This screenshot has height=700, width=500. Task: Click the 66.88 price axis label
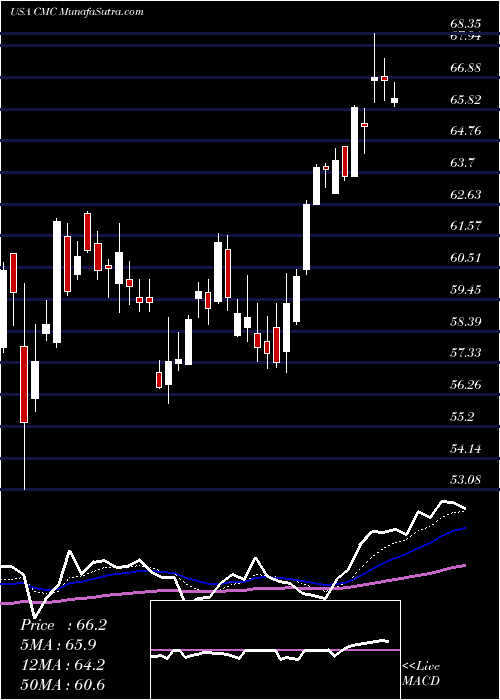click(466, 68)
